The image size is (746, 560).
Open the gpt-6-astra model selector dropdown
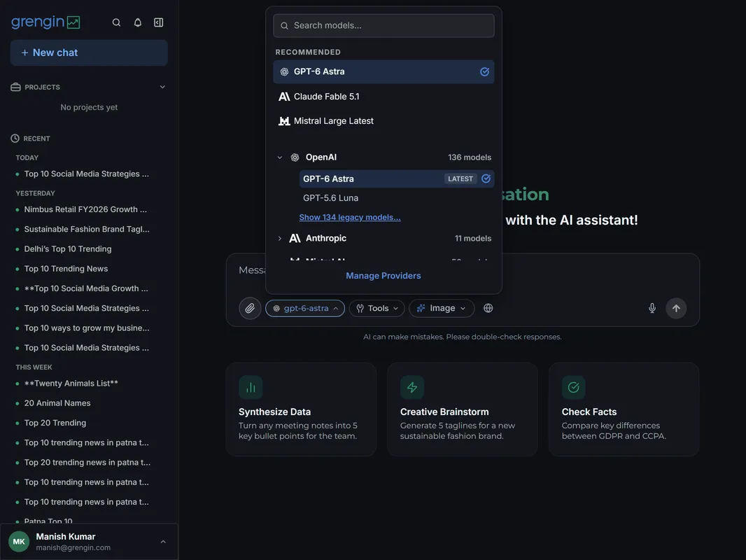[x=305, y=308]
